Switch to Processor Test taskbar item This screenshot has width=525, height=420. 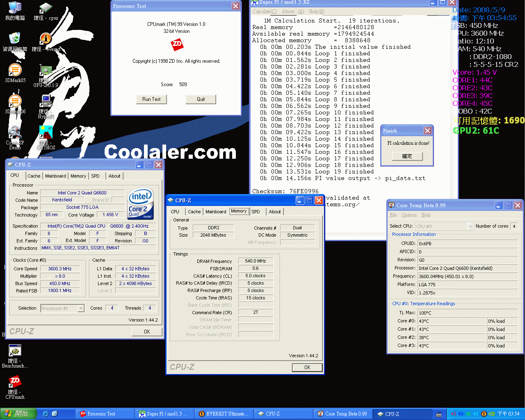coord(106,414)
